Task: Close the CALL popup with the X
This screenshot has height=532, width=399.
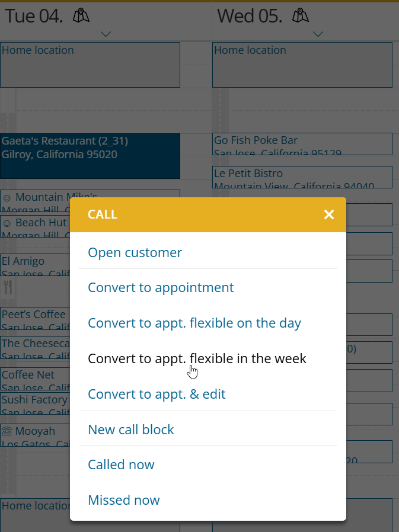Action: (x=329, y=214)
